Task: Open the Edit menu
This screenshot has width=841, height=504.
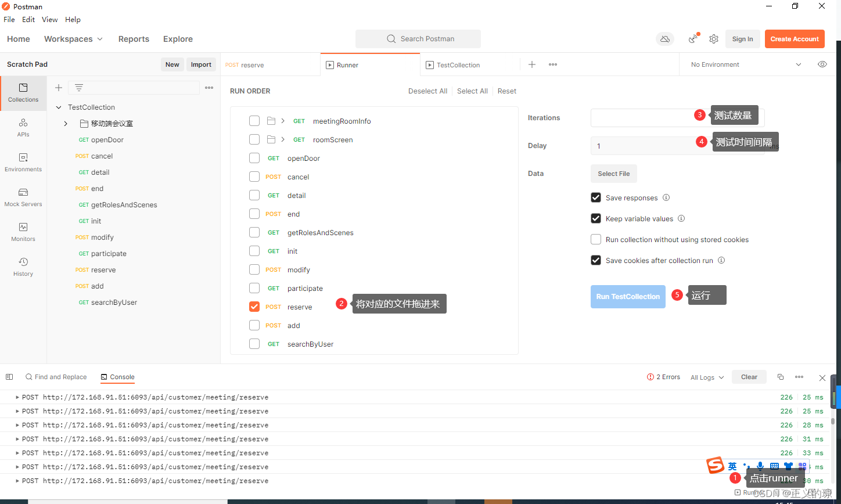Action: pyautogui.click(x=28, y=19)
